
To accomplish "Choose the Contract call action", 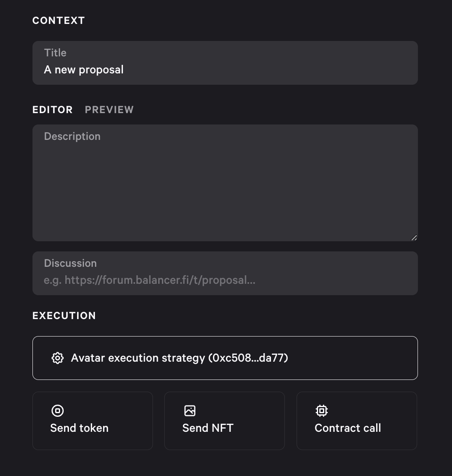I will [x=357, y=421].
